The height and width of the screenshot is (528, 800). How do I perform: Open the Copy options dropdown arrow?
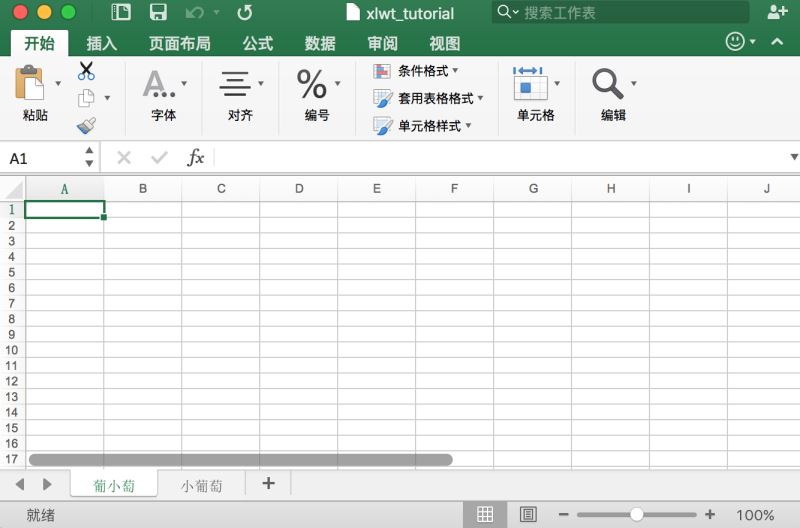point(107,98)
